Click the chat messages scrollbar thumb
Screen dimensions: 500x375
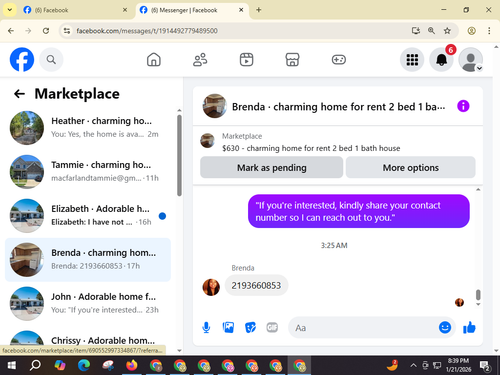[478, 295]
